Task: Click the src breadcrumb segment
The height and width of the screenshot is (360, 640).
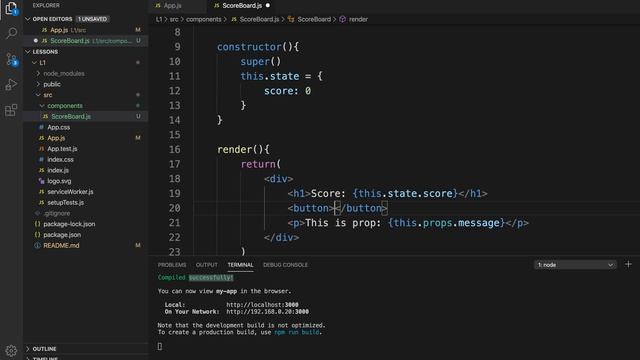Action: (174, 19)
